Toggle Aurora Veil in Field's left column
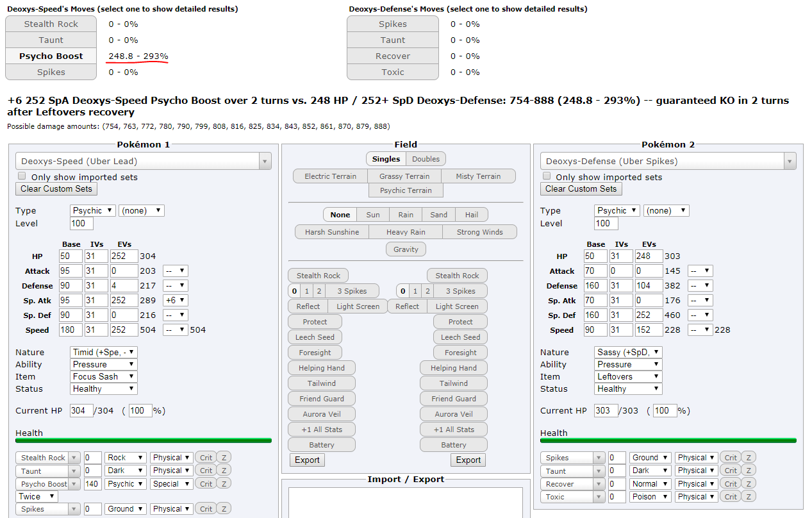Viewport: 812px width, 518px height. (322, 414)
